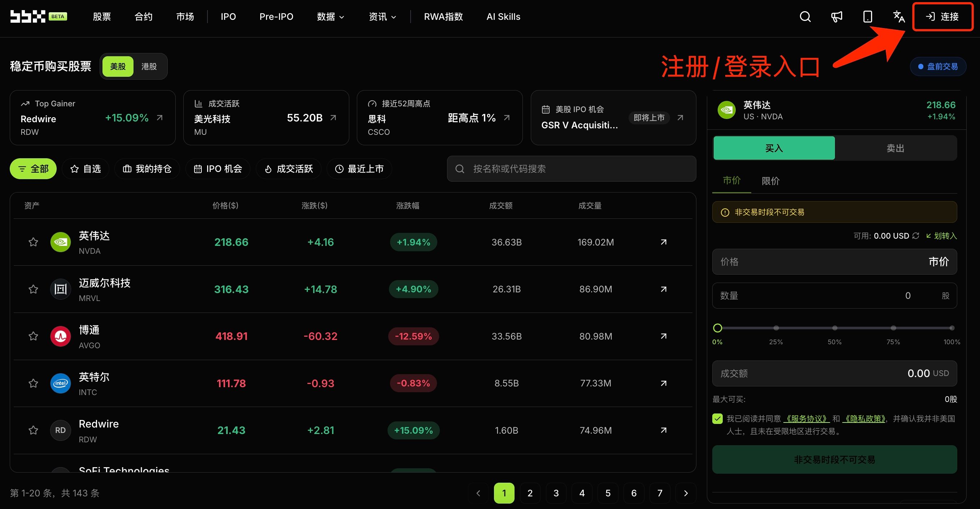980x509 pixels.
Task: Focus the 按名称或代码搜索 search field
Action: tap(572, 169)
